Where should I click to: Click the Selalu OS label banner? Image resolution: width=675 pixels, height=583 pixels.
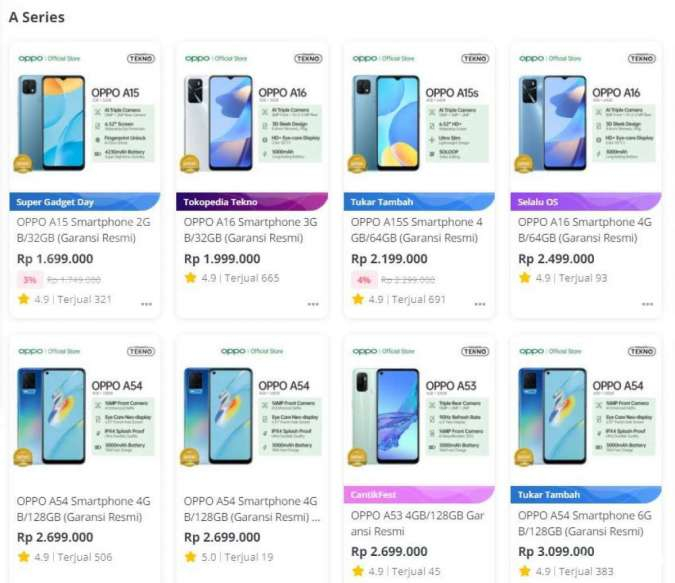point(586,202)
